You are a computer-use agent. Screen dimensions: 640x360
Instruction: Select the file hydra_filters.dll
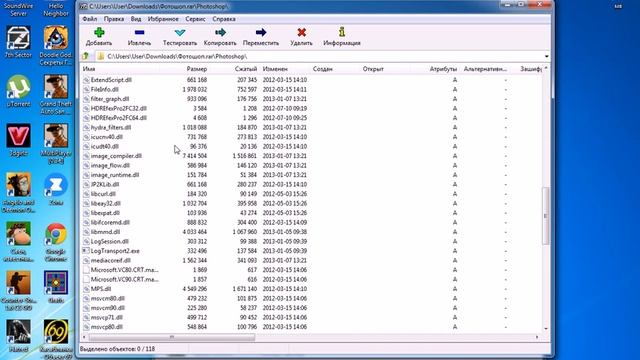tap(111, 127)
